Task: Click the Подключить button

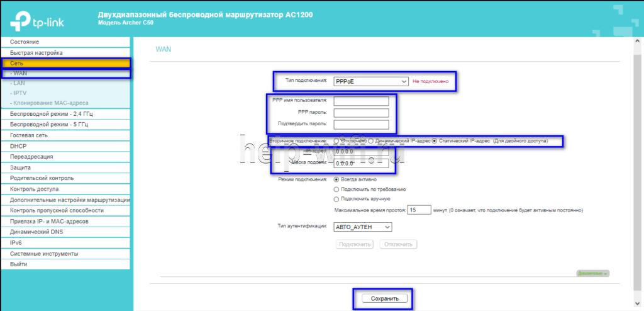Action: pos(355,244)
